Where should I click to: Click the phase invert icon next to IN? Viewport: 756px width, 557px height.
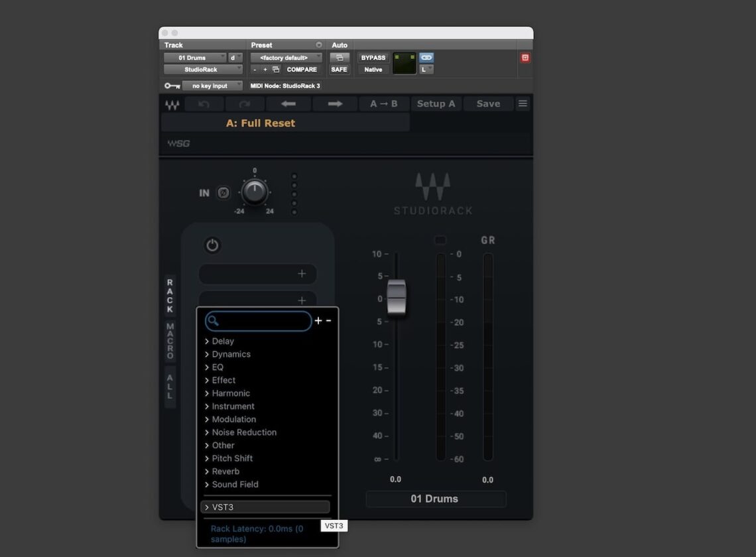(223, 192)
